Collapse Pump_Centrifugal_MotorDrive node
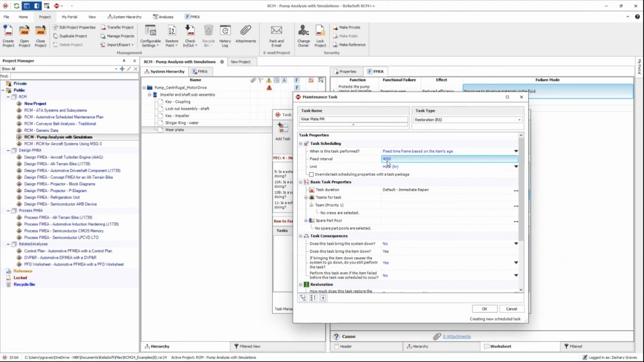This screenshot has width=644, height=362. [x=144, y=87]
